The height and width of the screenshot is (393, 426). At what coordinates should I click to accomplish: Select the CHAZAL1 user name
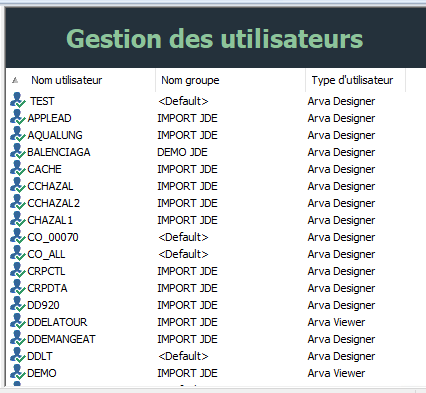tap(50, 220)
